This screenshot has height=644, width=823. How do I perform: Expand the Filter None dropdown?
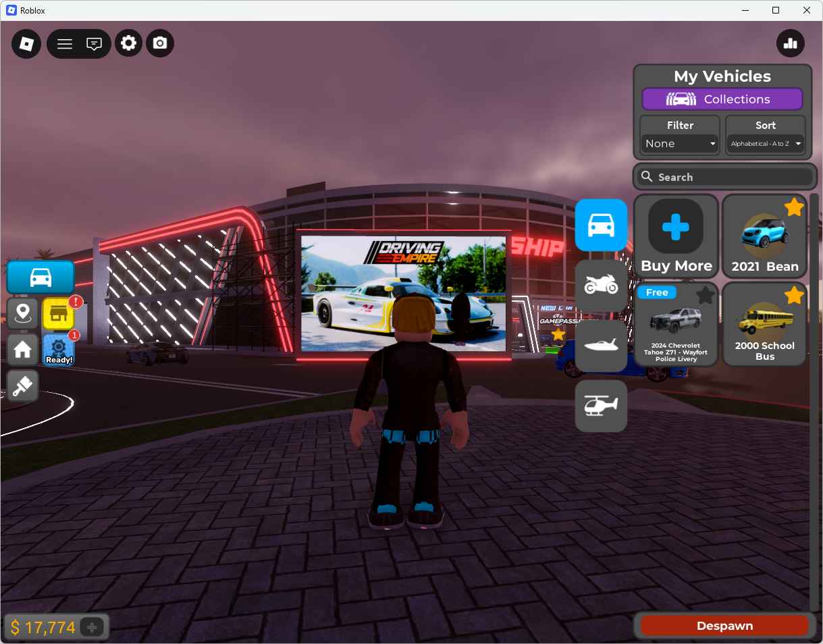coord(680,144)
